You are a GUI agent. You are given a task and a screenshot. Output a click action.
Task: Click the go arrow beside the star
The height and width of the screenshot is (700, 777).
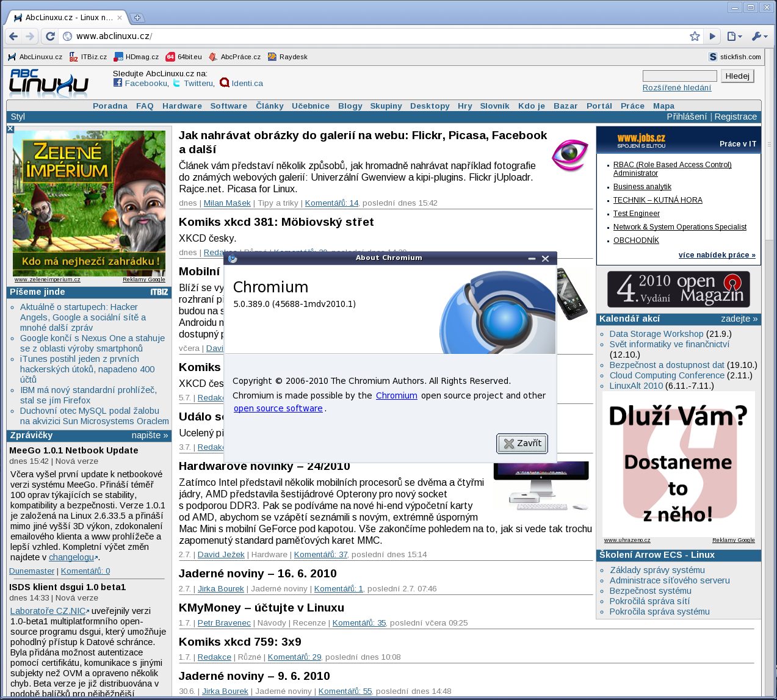[x=712, y=36]
